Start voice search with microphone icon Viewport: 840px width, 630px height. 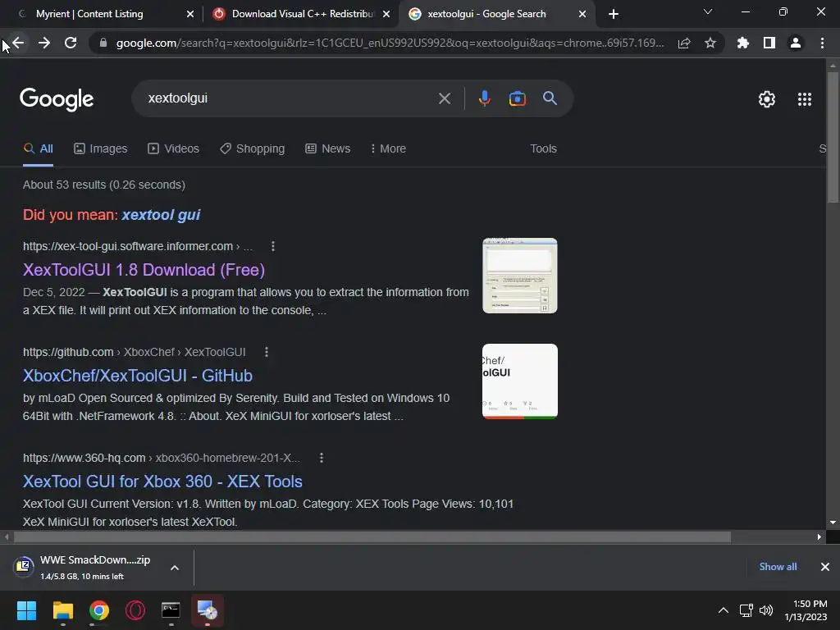pos(485,98)
